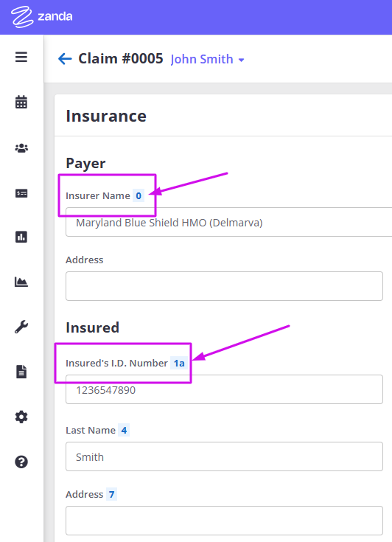Screen dimensions: 392x542
Task: Click the Insured's I.D. Number field
Action: (224, 389)
